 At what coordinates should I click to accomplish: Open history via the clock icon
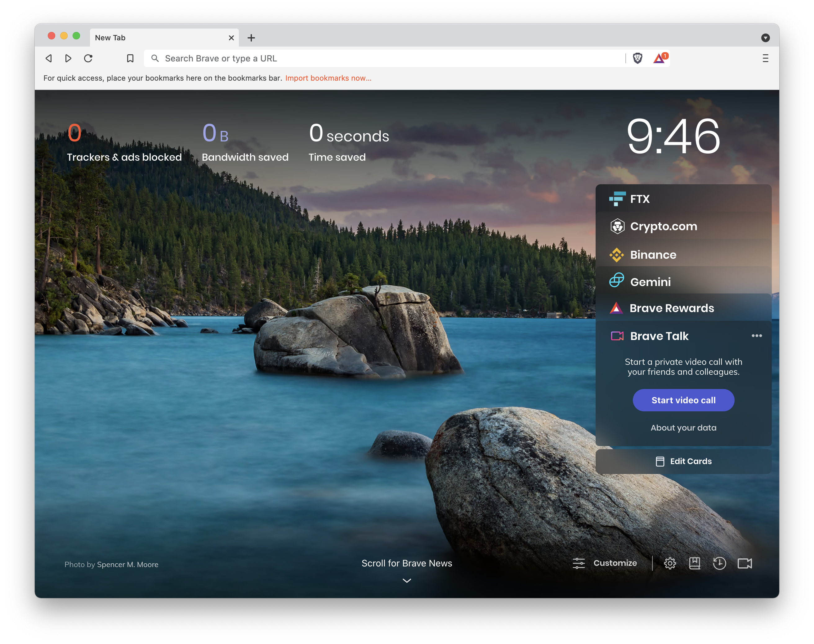click(x=719, y=563)
